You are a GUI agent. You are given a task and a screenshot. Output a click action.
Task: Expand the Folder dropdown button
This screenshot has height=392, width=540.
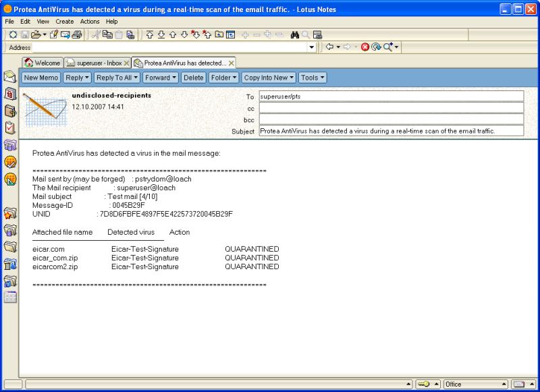[x=223, y=78]
